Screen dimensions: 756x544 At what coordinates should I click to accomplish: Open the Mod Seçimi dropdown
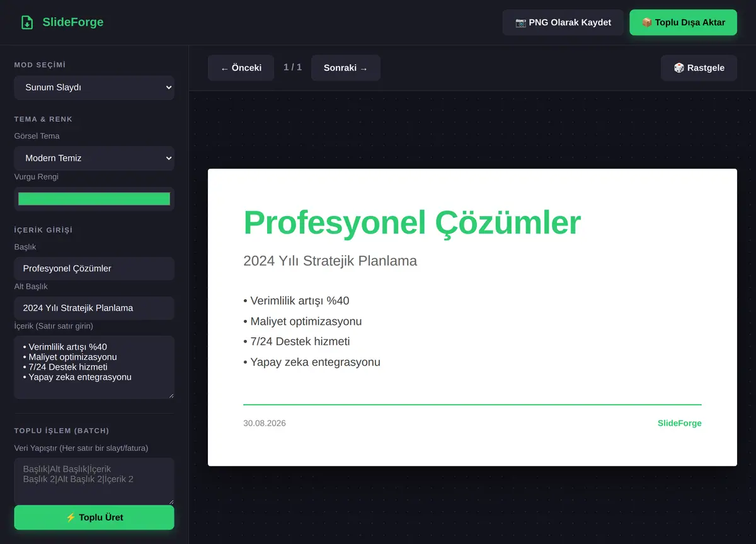(x=94, y=88)
